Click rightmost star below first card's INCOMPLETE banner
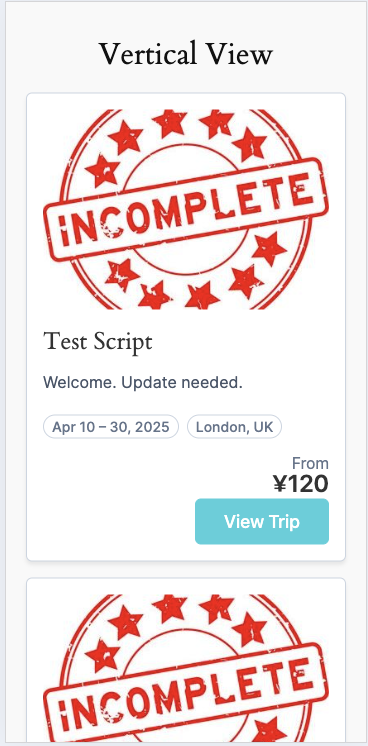Image resolution: width=368 pixels, height=746 pixels. tap(269, 248)
